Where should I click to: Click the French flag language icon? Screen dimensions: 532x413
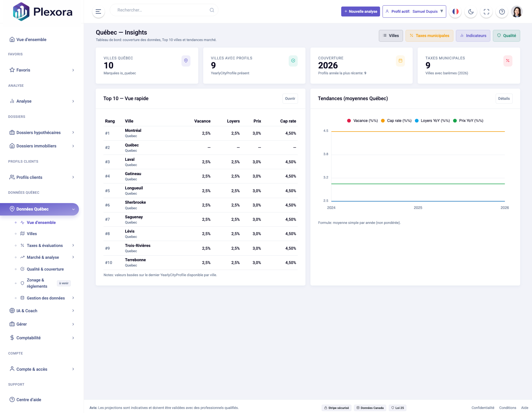click(x=455, y=12)
